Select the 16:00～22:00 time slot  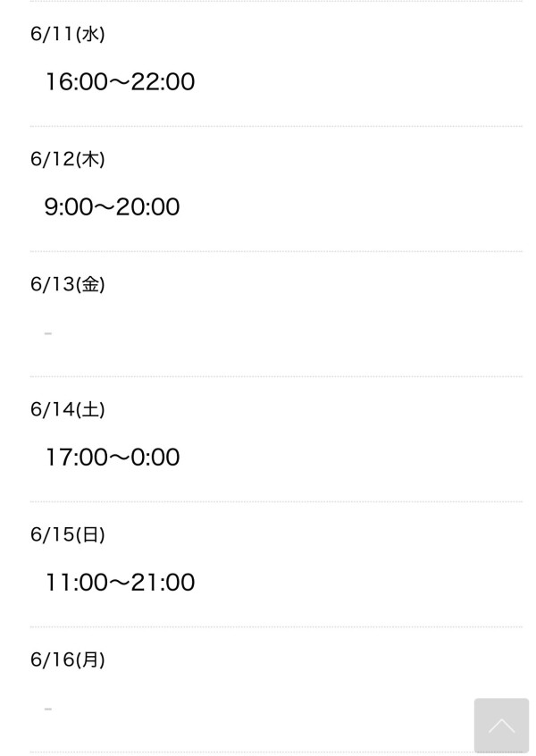[120, 81]
